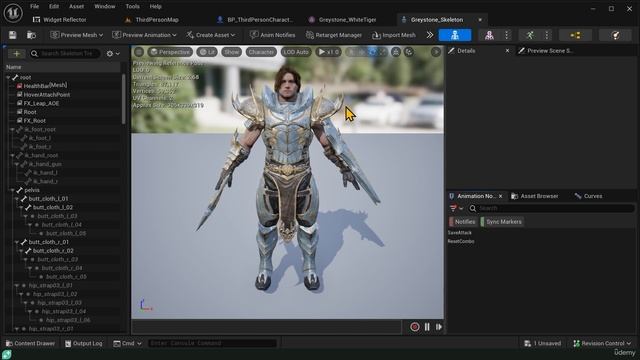Collapse the root bone in the tree
640x360 pixels.
click(x=8, y=77)
